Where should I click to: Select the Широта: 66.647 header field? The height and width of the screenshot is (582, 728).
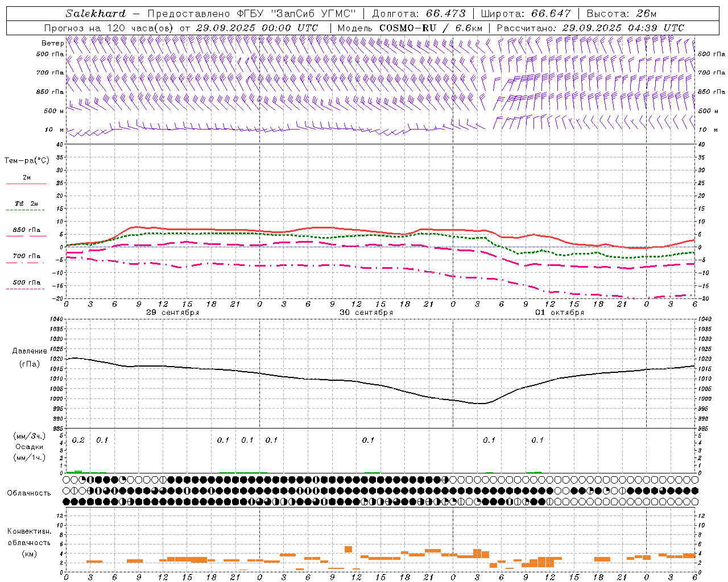526,14
